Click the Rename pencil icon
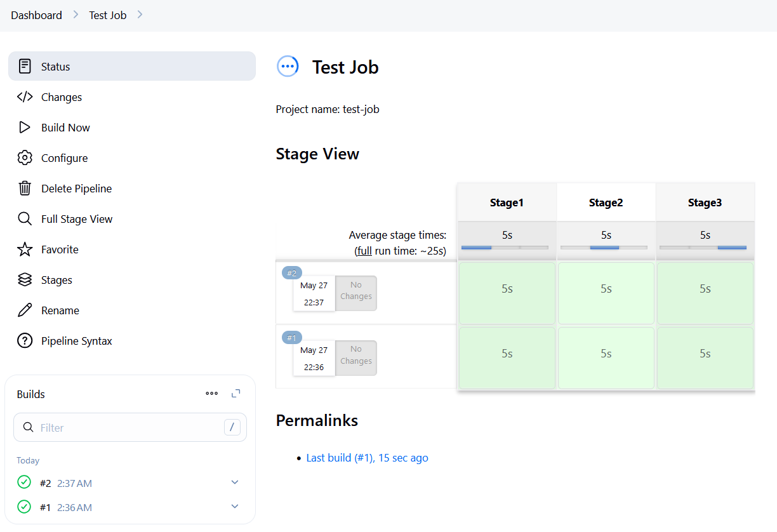Viewport: 777px width, 532px height. coord(25,310)
